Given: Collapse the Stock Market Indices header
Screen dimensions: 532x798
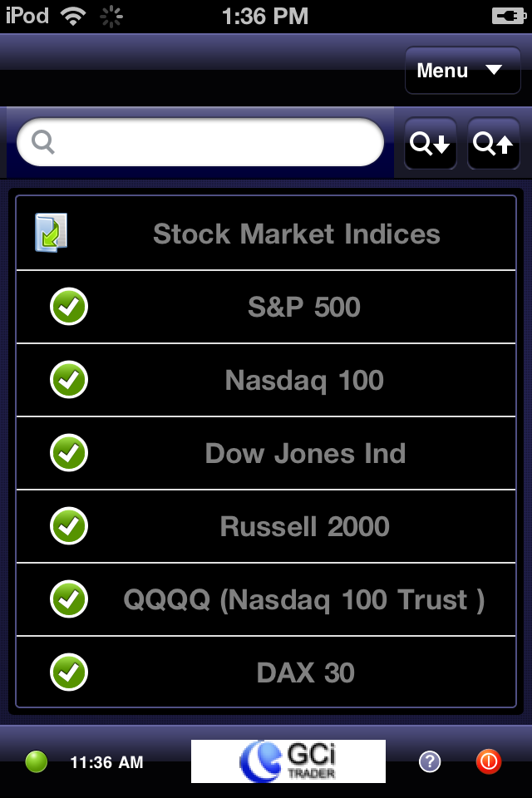Looking at the screenshot, I should point(266,234).
